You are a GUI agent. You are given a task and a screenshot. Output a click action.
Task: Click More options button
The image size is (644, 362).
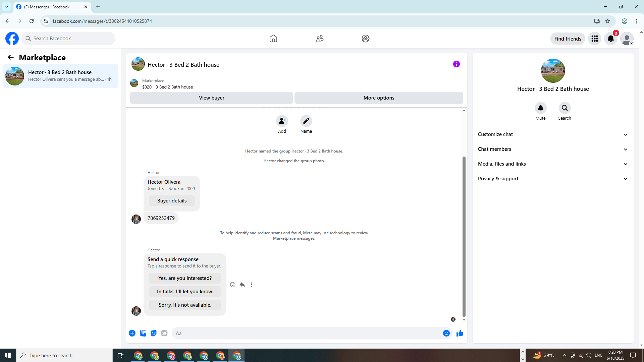click(x=379, y=98)
